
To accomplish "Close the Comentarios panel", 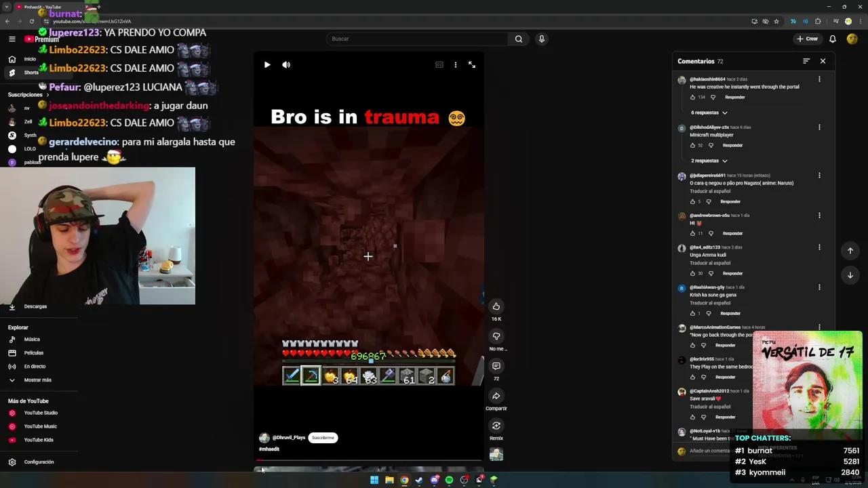I will tap(823, 61).
